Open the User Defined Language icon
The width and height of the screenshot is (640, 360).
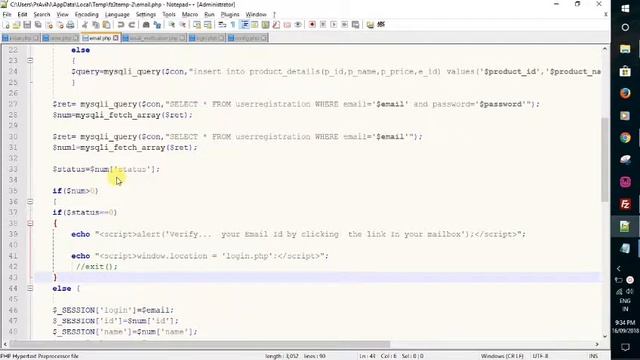click(x=255, y=25)
